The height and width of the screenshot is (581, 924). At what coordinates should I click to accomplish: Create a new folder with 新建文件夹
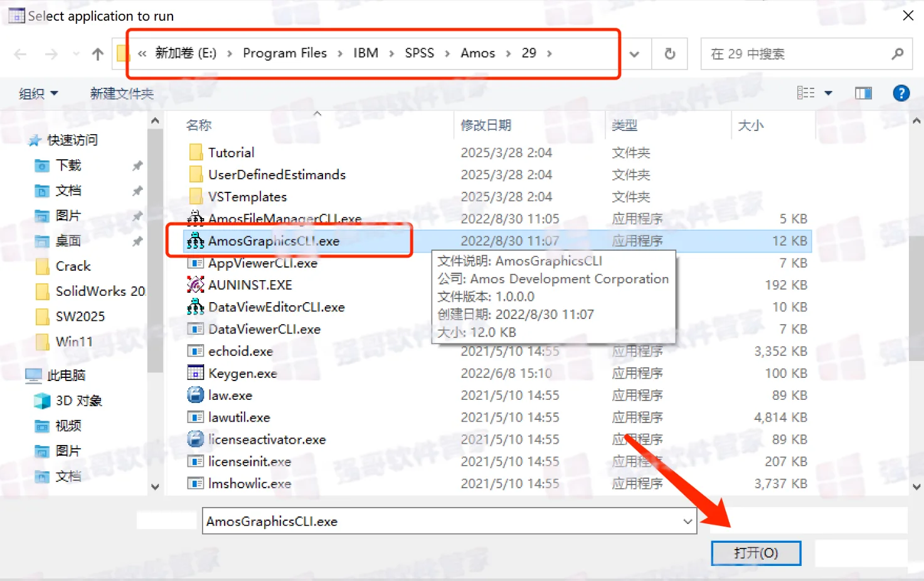[122, 93]
